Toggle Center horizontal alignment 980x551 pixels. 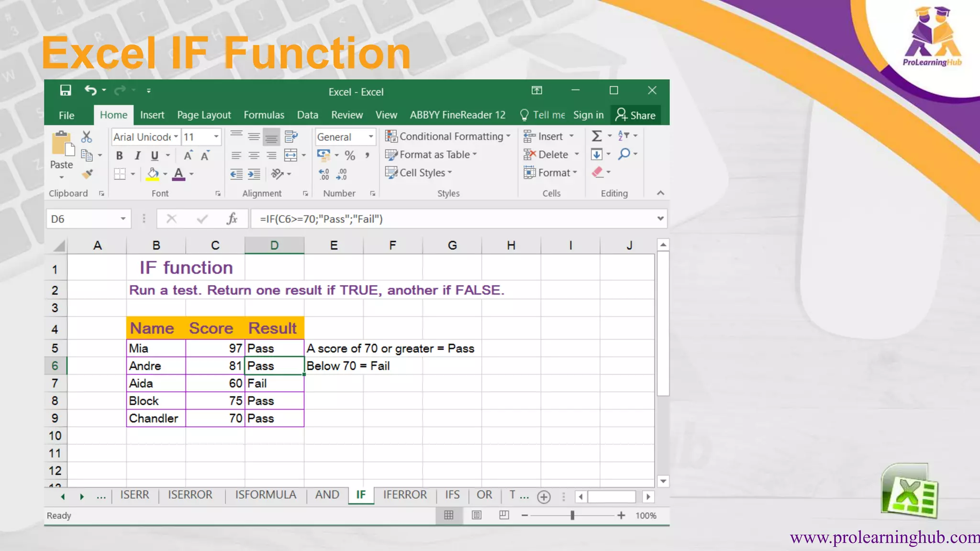[x=254, y=155]
